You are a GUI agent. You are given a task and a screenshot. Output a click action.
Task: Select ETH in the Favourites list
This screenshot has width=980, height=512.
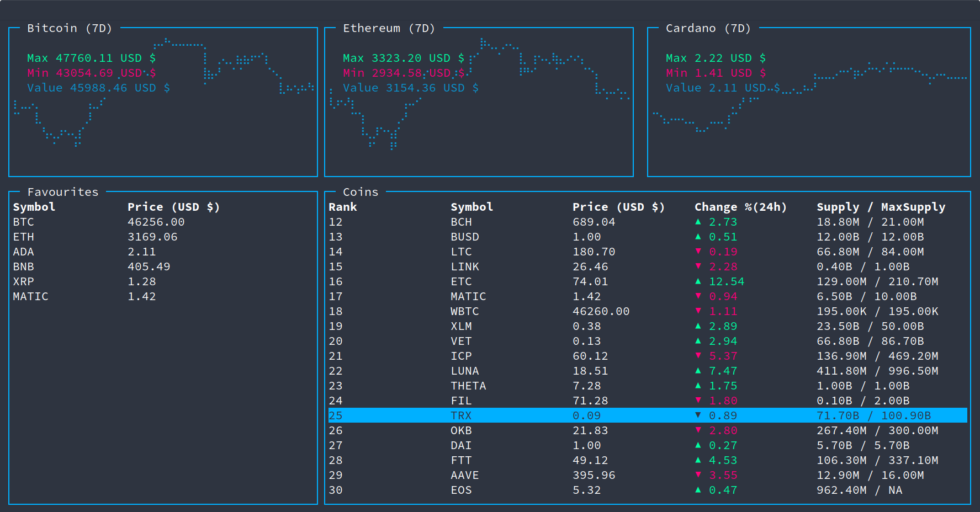click(x=24, y=237)
